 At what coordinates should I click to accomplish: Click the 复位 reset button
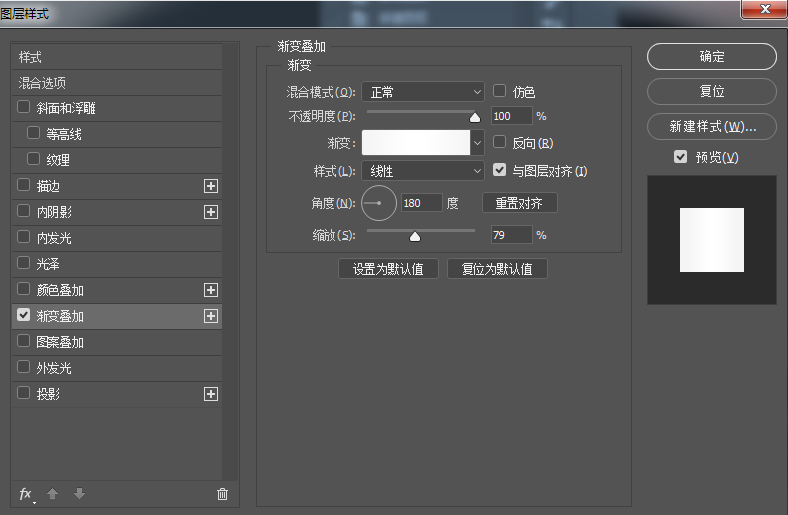point(712,91)
